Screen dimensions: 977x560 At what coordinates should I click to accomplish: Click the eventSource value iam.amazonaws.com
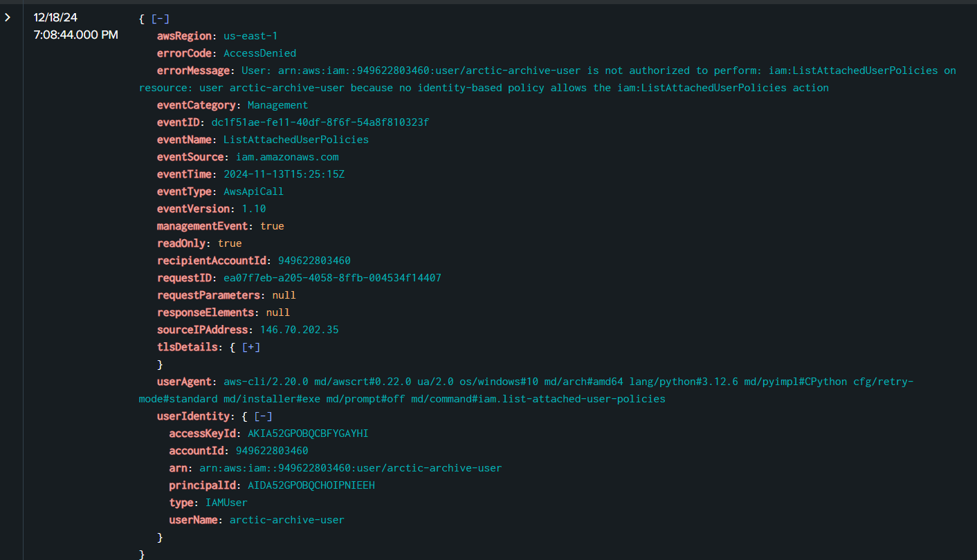286,157
